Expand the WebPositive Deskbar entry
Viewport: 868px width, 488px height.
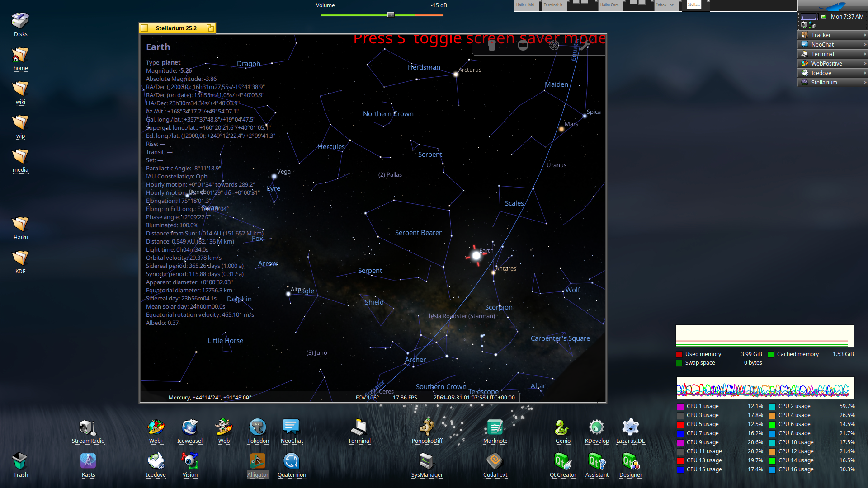click(832, 63)
